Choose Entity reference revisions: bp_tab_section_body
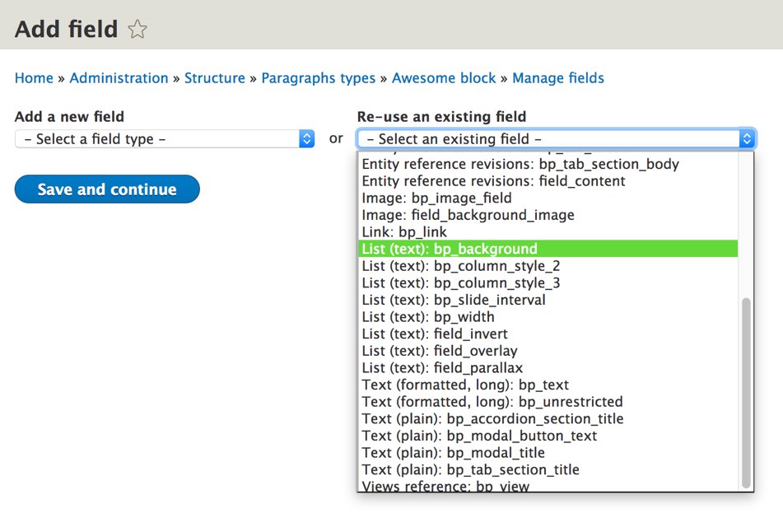This screenshot has height=532, width=783. coord(548,165)
